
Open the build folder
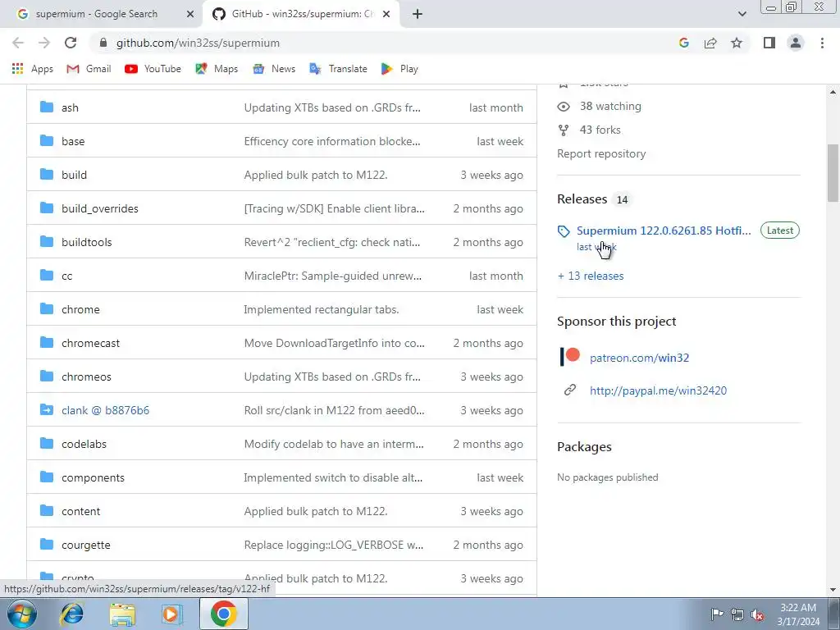[x=74, y=176]
